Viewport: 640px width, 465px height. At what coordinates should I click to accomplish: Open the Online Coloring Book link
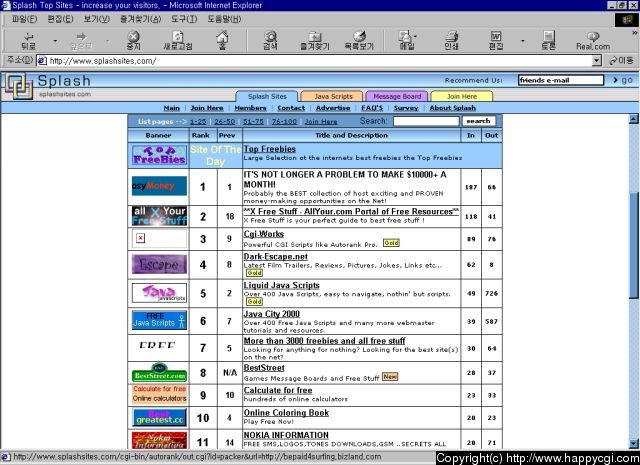[x=286, y=412]
